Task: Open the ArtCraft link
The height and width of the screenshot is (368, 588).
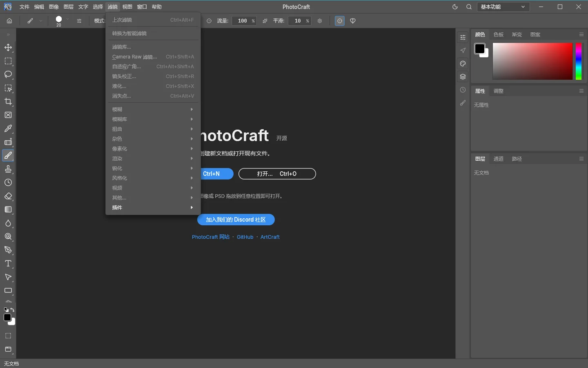Action: coord(270,237)
